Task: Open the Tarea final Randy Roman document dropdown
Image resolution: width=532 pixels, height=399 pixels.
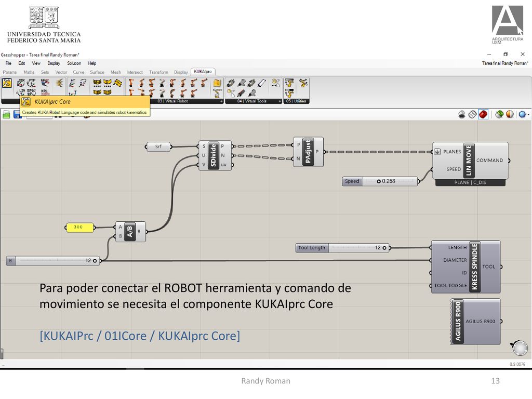Action: click(505, 63)
